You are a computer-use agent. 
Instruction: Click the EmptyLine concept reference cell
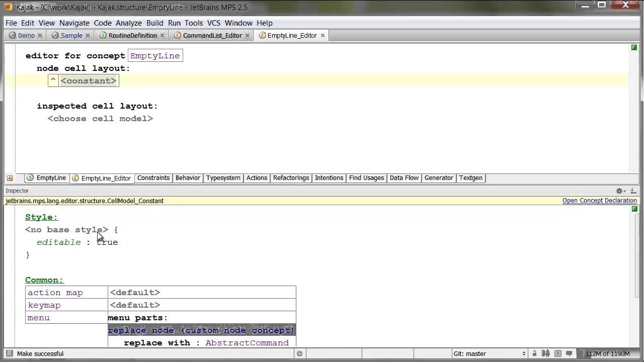pyautogui.click(x=155, y=56)
